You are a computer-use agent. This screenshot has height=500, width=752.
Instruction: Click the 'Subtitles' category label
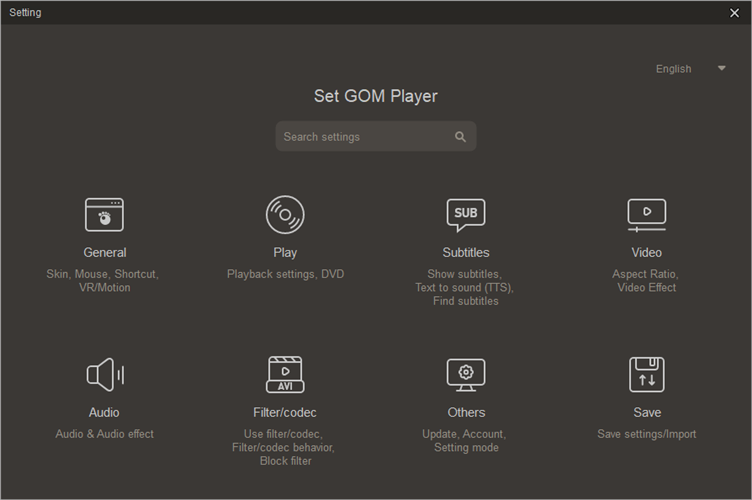pos(466,252)
